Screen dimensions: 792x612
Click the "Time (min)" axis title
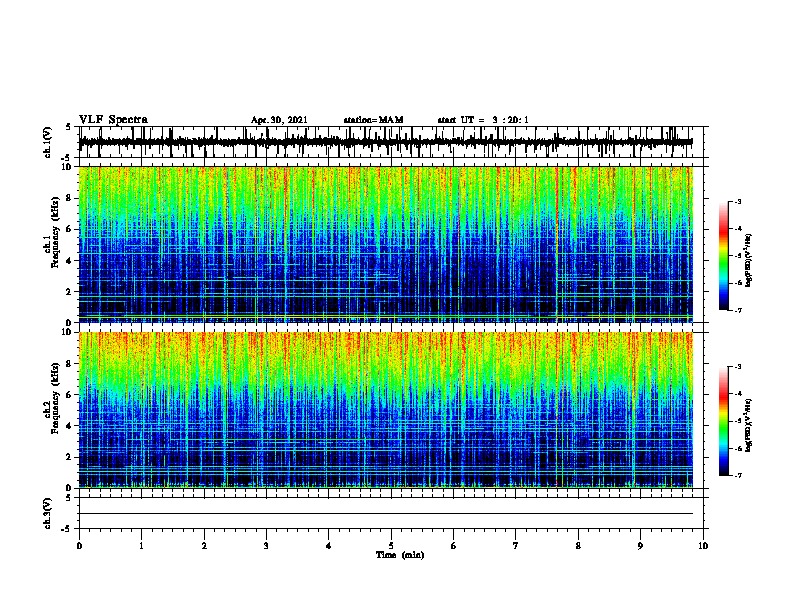pyautogui.click(x=400, y=555)
